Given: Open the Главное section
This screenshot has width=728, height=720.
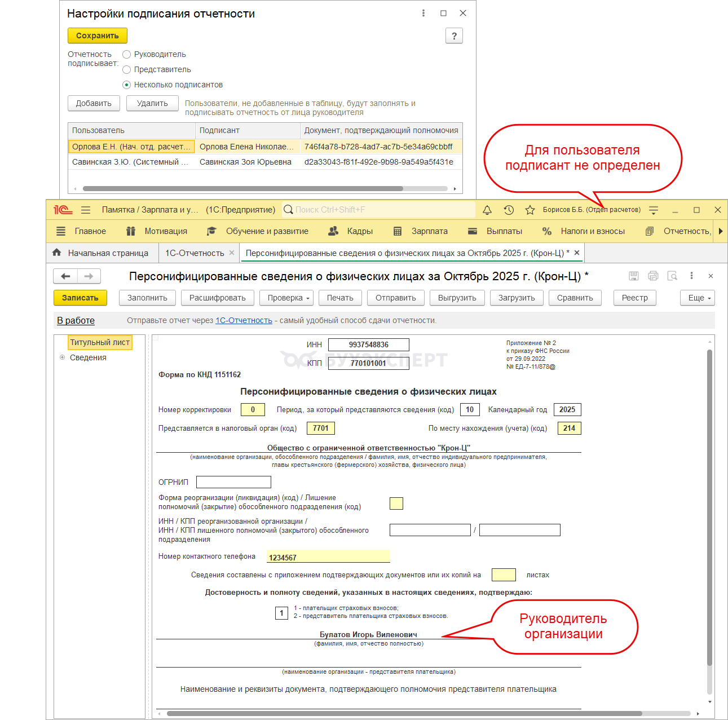Looking at the screenshot, I should point(90,231).
